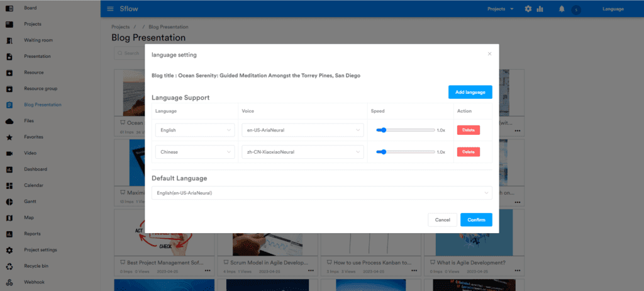Expand the English language dropdown
644x291 pixels.
point(195,130)
